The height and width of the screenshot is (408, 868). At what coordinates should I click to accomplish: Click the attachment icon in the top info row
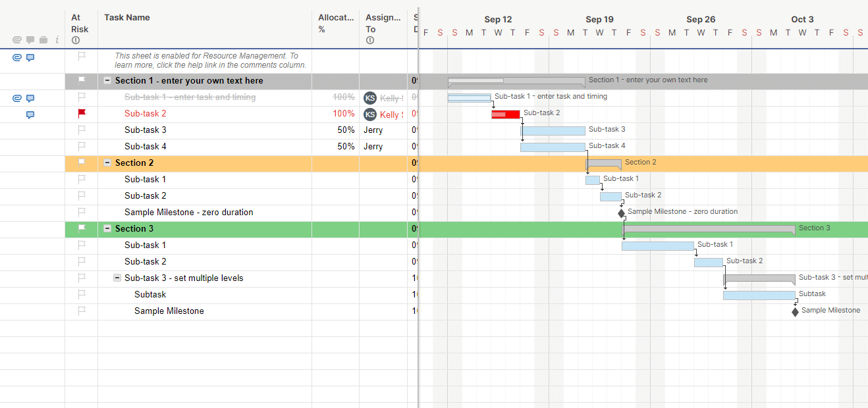coord(17,58)
